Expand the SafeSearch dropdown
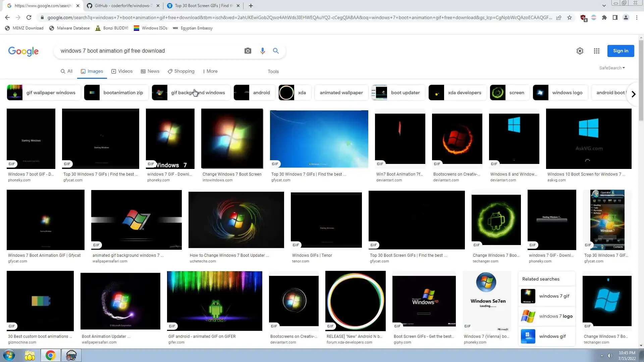644x362 pixels. 612,68
